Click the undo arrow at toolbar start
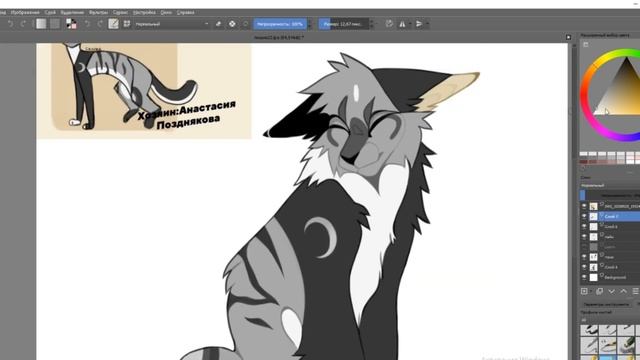 (x=10, y=24)
